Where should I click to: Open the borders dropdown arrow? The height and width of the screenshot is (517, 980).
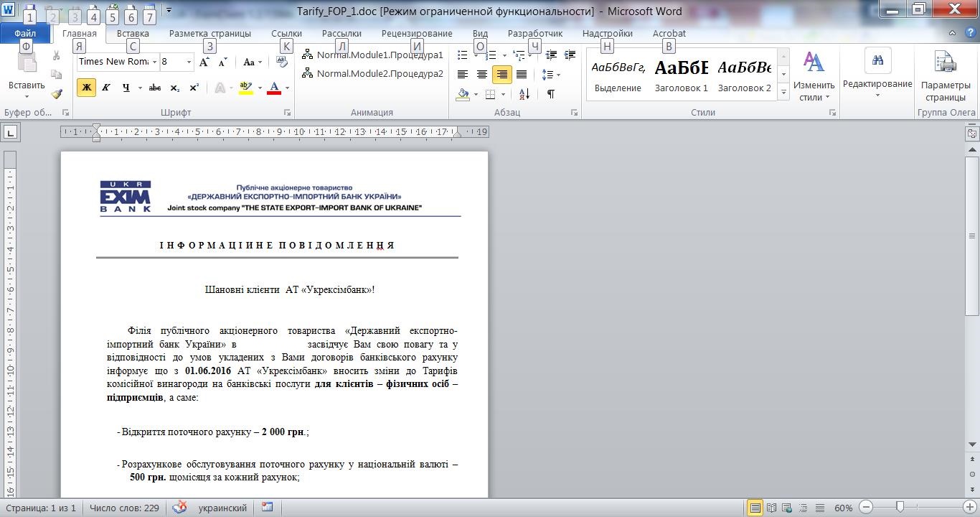pos(503,94)
